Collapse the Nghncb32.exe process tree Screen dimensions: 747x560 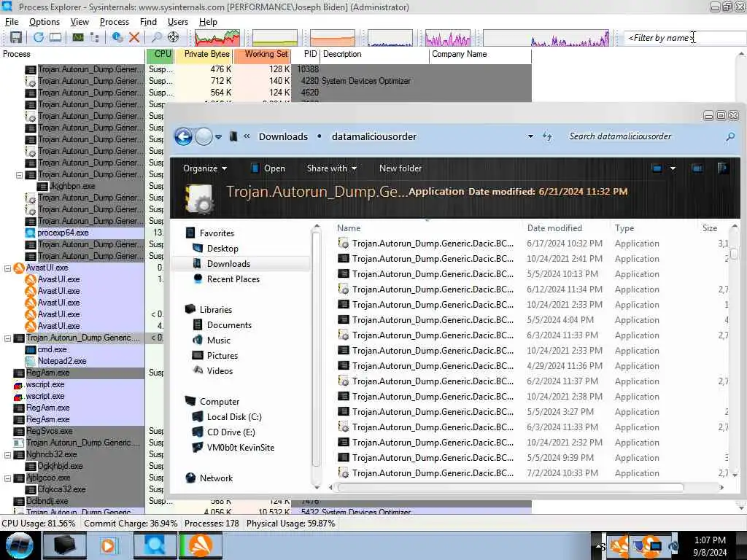tap(7, 455)
